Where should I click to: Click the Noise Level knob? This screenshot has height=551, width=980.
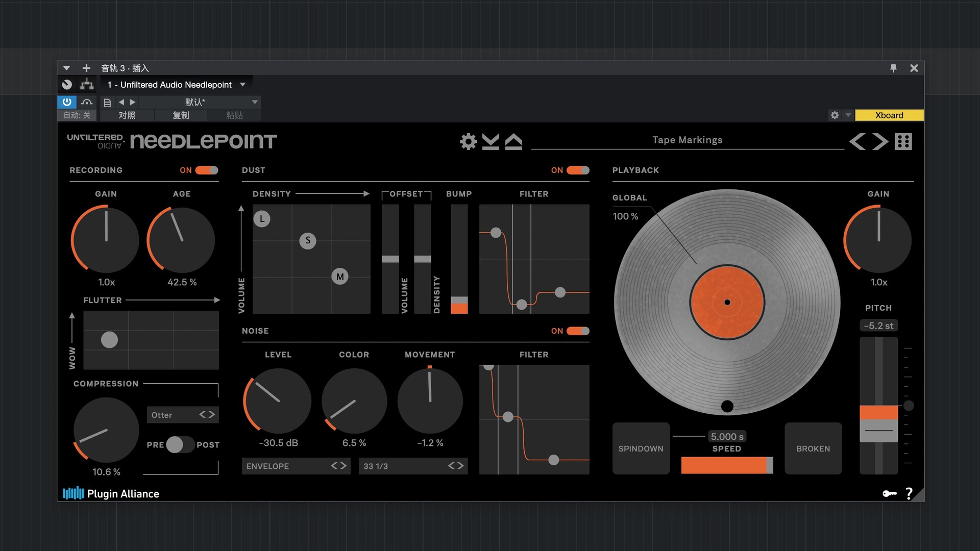click(x=278, y=401)
